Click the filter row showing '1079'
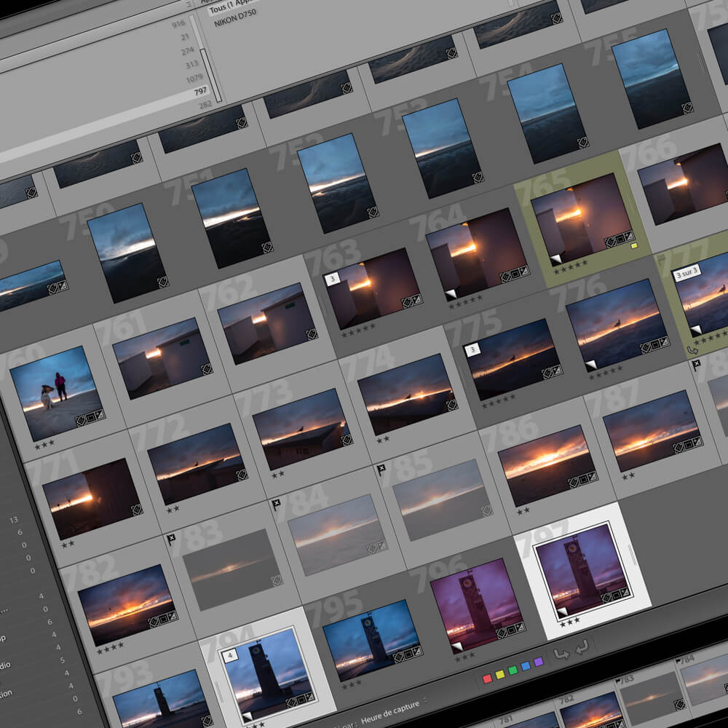Screen dimensions: 728x728 click(194, 78)
